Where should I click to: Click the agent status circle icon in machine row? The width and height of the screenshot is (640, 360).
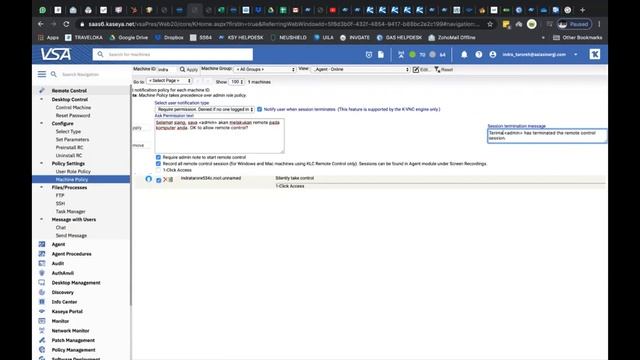click(149, 179)
